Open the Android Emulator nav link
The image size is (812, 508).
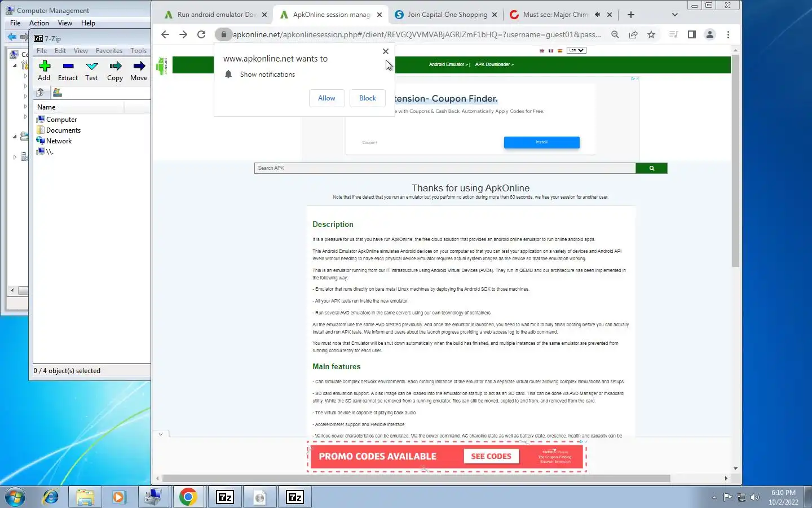pos(448,64)
